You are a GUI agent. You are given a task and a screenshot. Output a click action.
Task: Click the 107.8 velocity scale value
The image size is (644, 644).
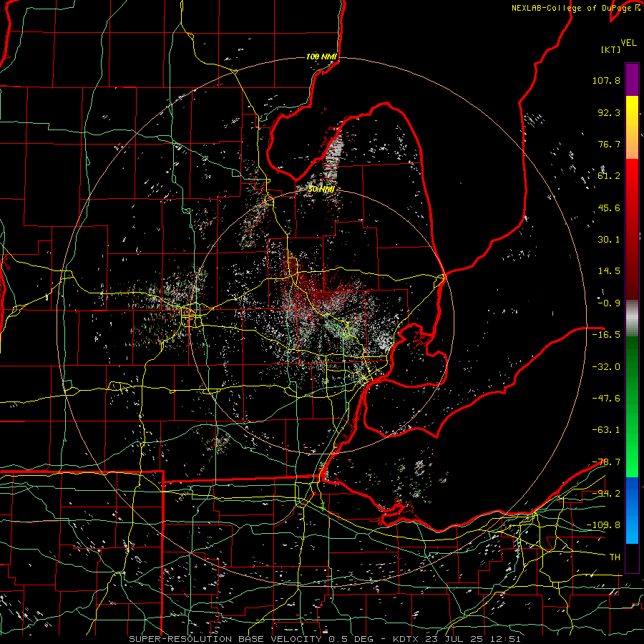click(606, 80)
